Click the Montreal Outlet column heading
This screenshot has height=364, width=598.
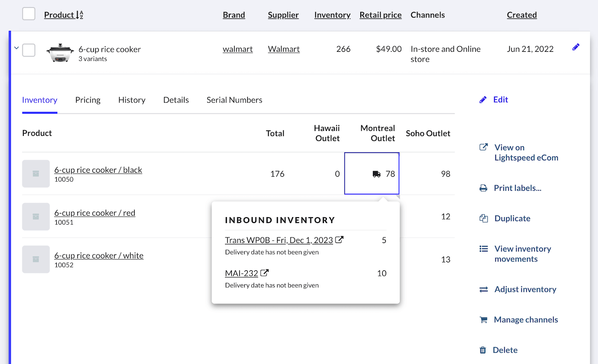[x=378, y=133]
